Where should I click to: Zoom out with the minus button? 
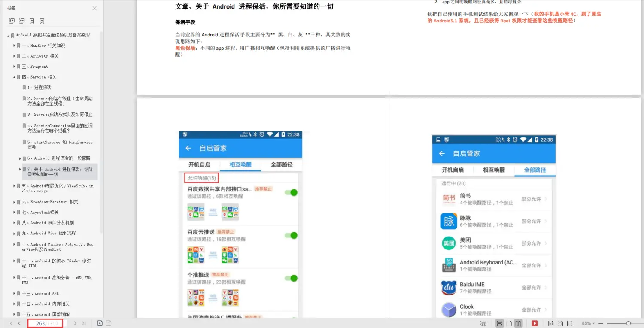601,323
